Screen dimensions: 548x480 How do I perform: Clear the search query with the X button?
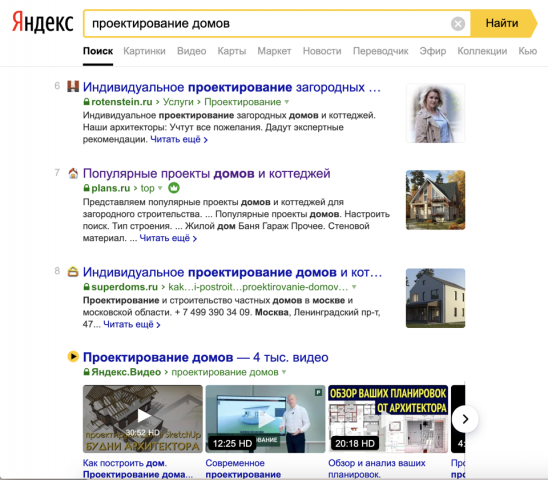(x=458, y=24)
